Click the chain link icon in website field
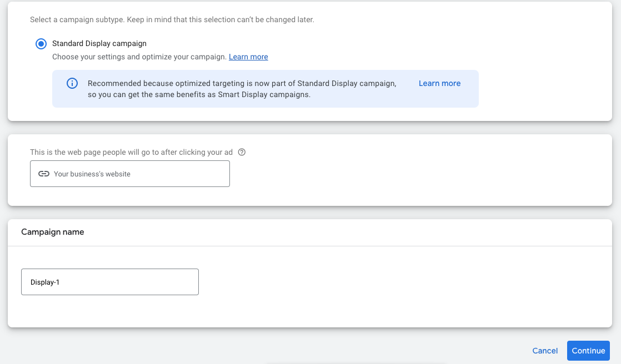Viewport: 621px width, 364px height. [44, 174]
